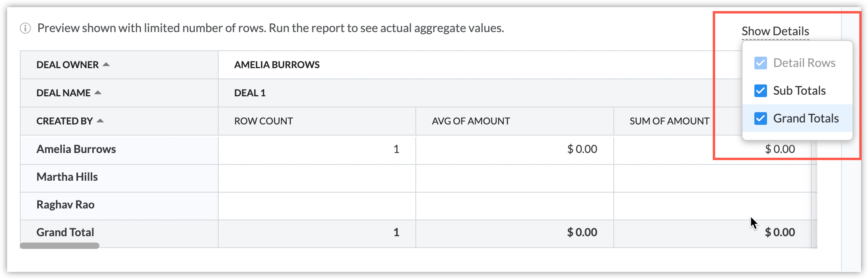Click the Deal Name header label
Viewport: 868px width, 279px height.
(x=63, y=93)
